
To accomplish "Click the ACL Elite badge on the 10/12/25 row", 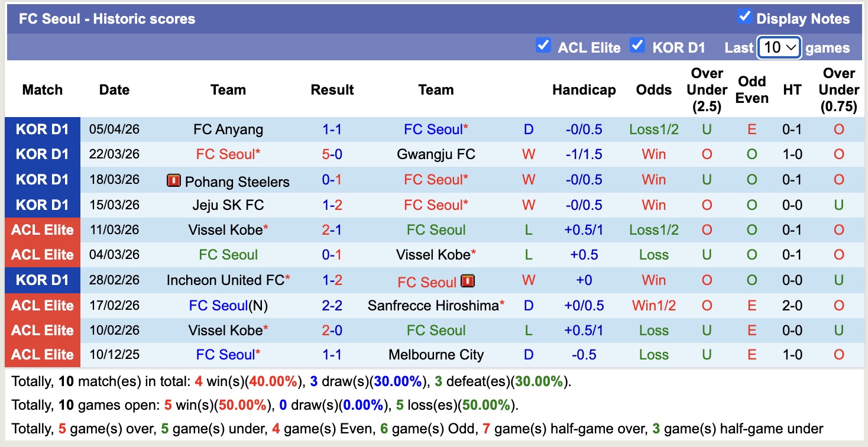I will tap(42, 355).
